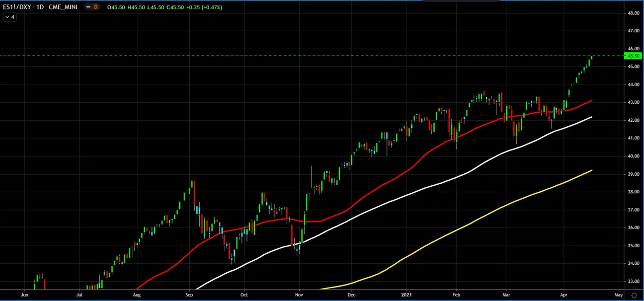Click the 35.00 price axis label
The height and width of the screenshot is (301, 644).
coord(633,245)
